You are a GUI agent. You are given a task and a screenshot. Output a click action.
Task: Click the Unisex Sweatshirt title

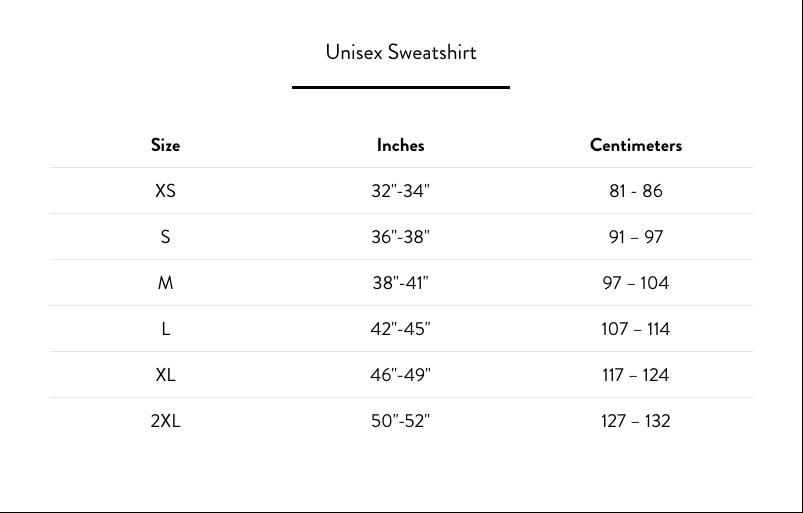click(x=401, y=52)
